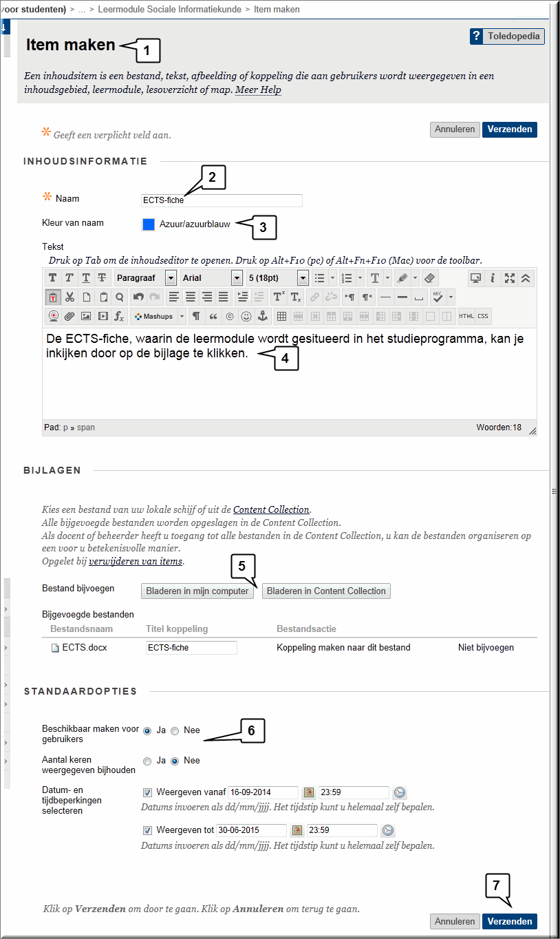Screen dimensions: 560x939
Task: Click the Titel koppeling field for ECTS.docx
Action: click(x=191, y=647)
